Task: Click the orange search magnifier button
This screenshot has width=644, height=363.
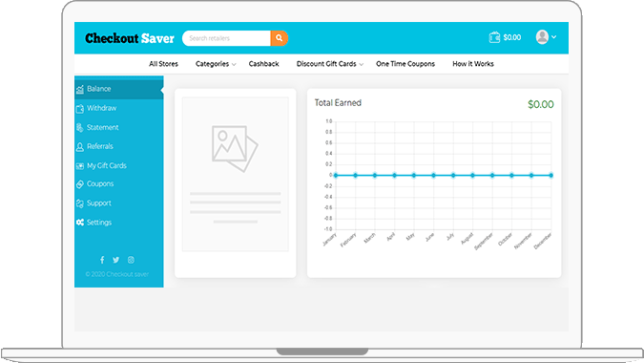Action: coord(280,38)
